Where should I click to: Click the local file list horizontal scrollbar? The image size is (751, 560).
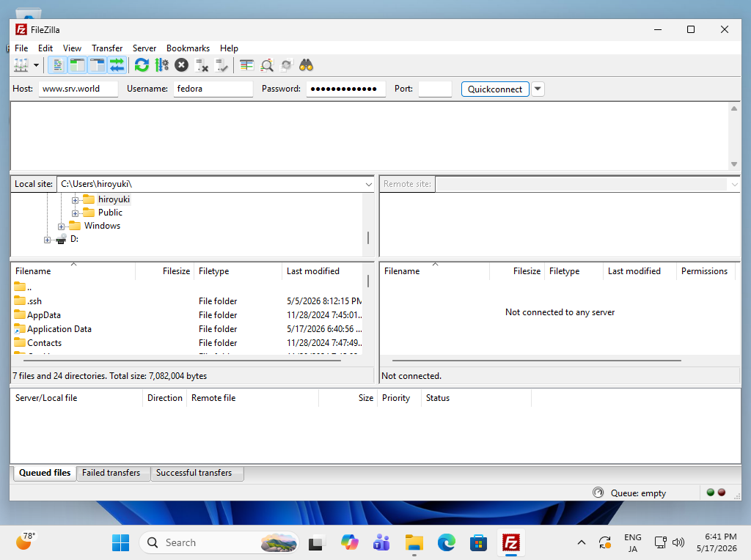183,361
